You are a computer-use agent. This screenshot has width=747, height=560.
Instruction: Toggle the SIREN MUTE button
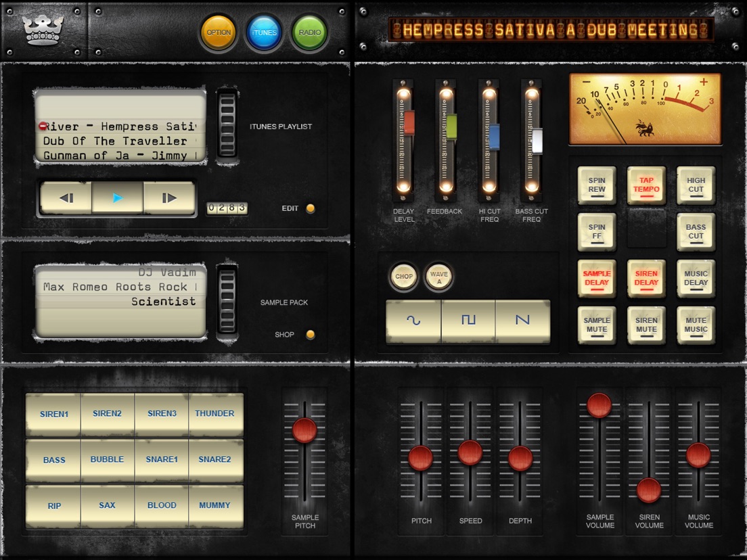646,325
